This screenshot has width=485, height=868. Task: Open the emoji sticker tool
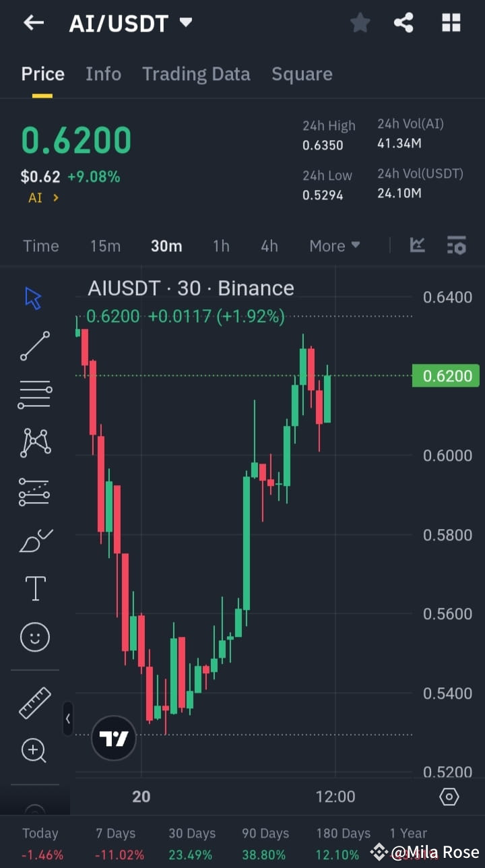point(35,636)
